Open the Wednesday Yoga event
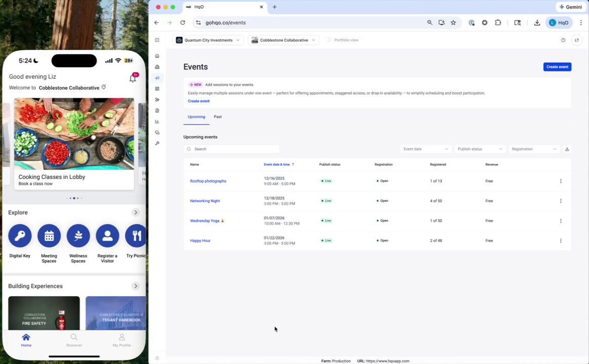Screen dimensions: 589x364 click(207, 220)
